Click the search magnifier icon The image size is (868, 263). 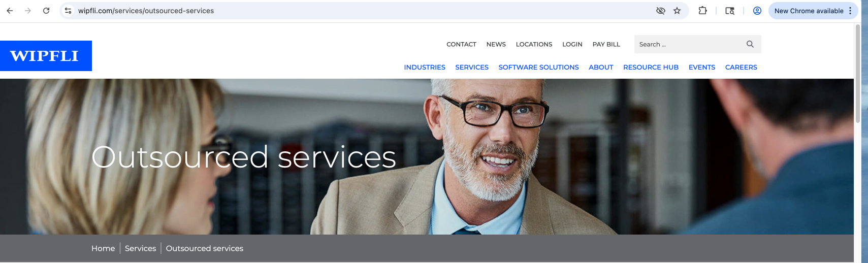coord(750,44)
